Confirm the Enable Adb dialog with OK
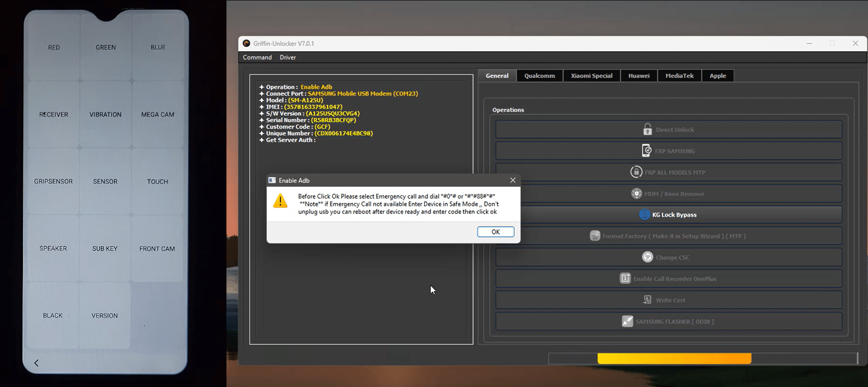Image resolution: width=868 pixels, height=387 pixels. pyautogui.click(x=496, y=232)
